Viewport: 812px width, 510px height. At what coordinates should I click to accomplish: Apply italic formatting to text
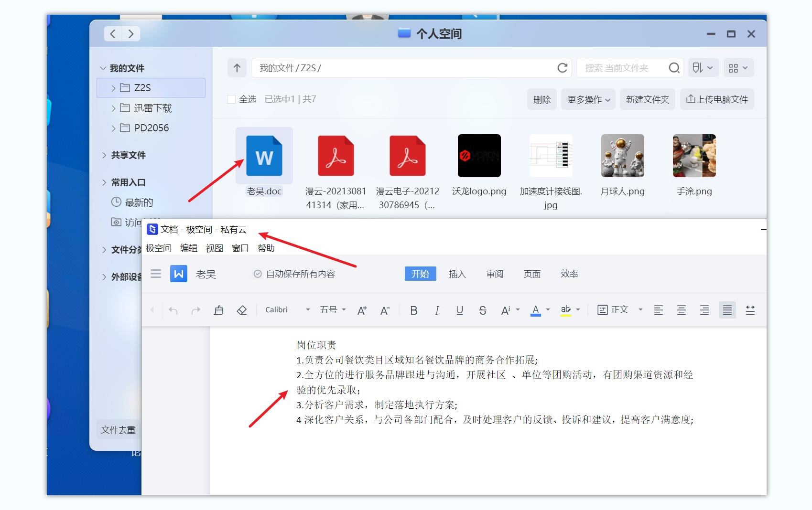point(437,310)
